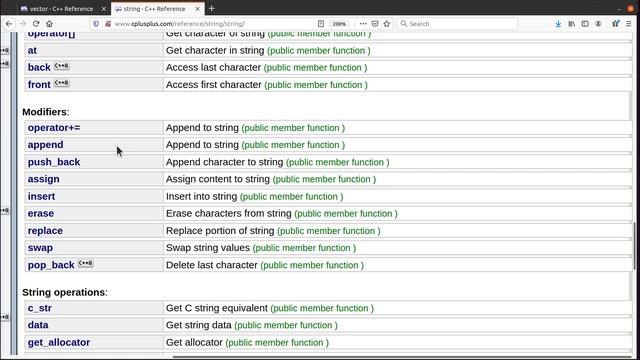Open the 'replace' function link
Screen dimensions: 640x360
pyautogui.click(x=45, y=231)
